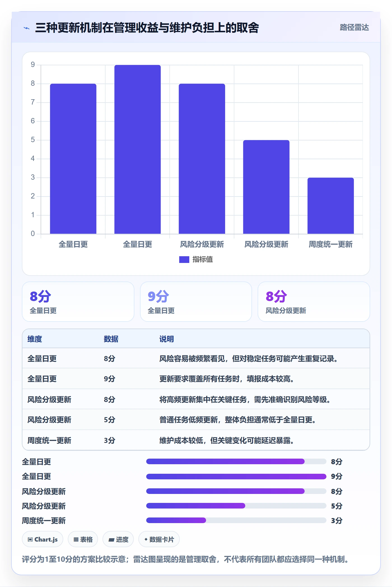Image resolution: width=392 pixels, height=587 pixels.
Task: Click the 风险分级更新 progress bar at 5分
Action: [x=236, y=506]
